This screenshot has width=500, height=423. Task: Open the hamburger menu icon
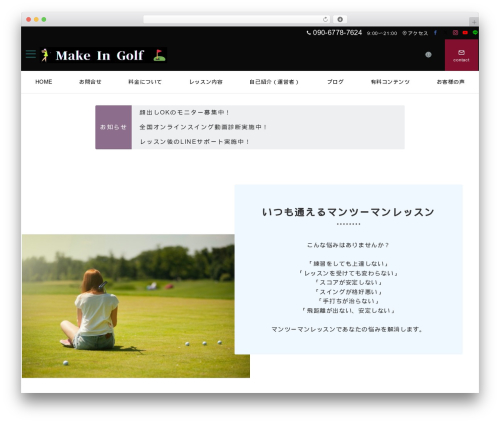(x=31, y=54)
